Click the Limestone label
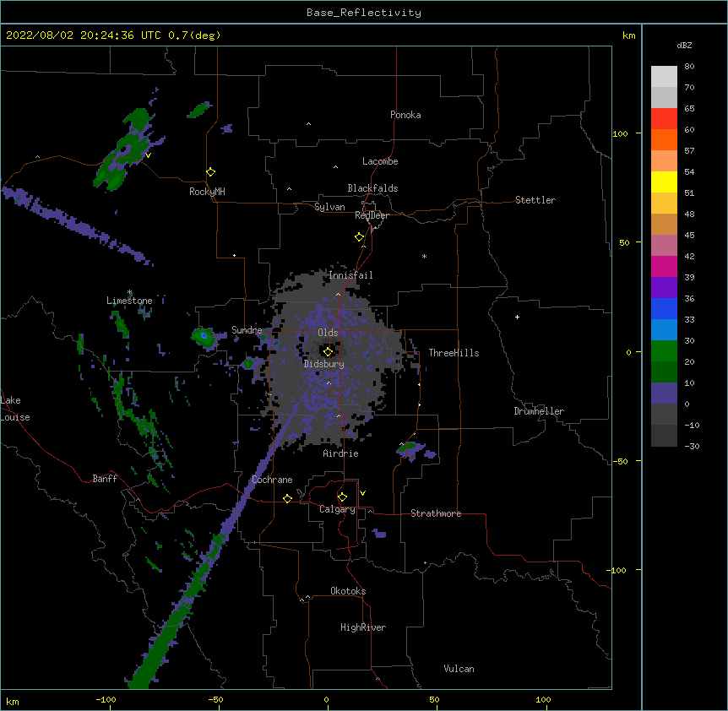The image size is (728, 711). 129,301
